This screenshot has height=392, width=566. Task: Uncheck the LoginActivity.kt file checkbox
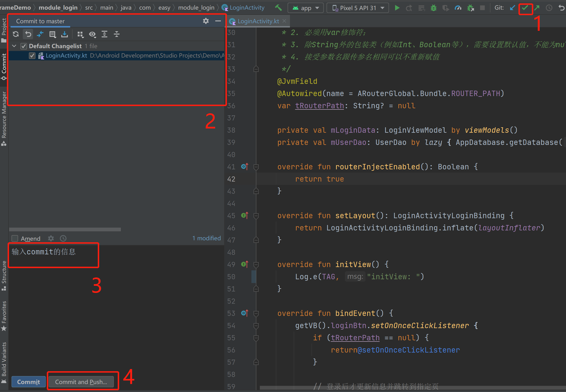(x=32, y=56)
